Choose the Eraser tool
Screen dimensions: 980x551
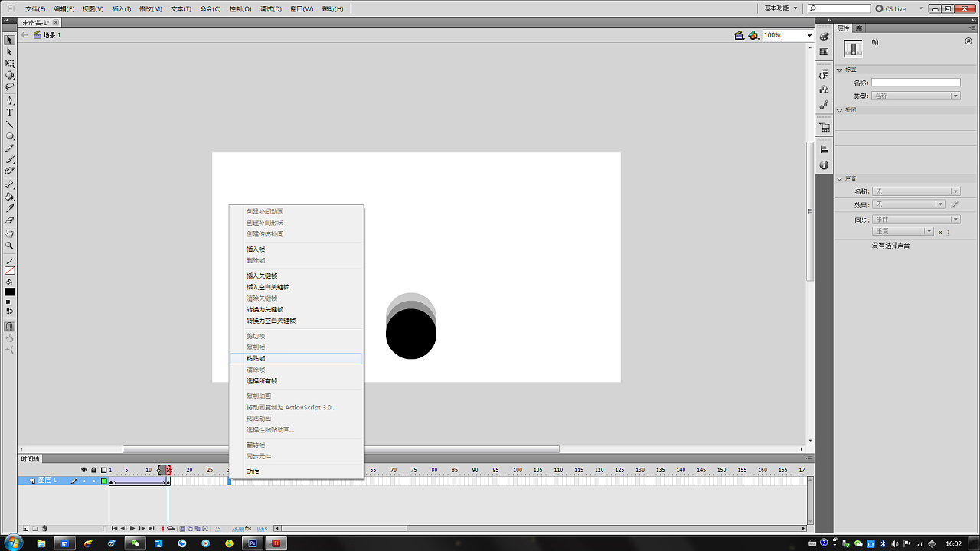pos(10,220)
